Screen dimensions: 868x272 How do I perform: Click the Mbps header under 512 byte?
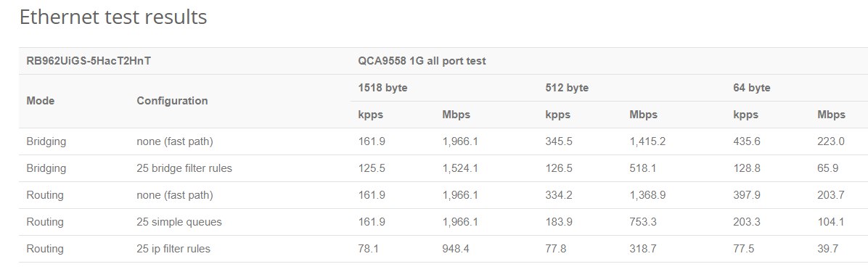coord(643,115)
